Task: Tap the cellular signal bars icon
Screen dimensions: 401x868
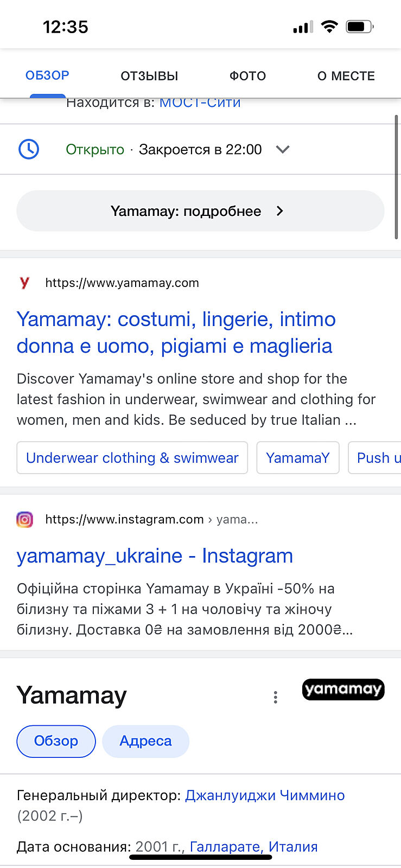Action: 303,27
